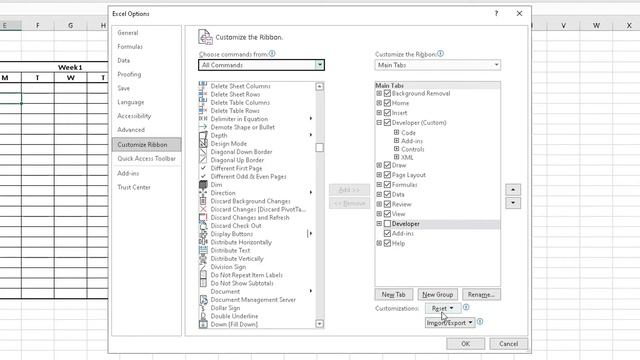The width and height of the screenshot is (640, 360).
Task: Open the Choose commands from dropdown
Action: [x=320, y=65]
